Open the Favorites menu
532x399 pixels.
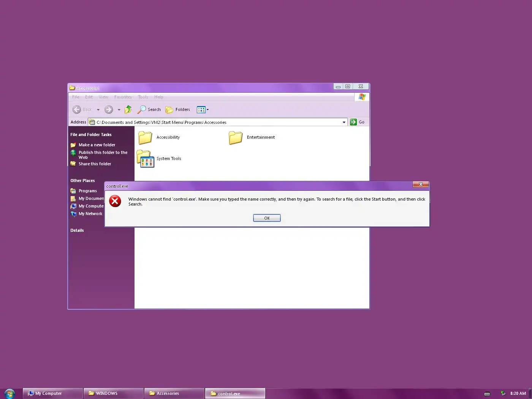123,97
